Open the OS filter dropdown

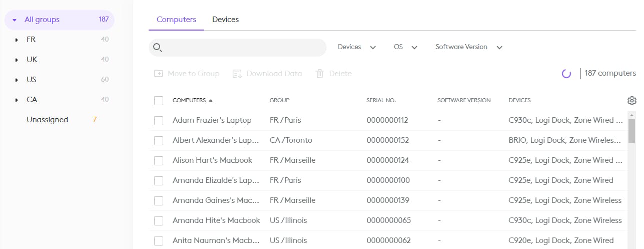405,47
